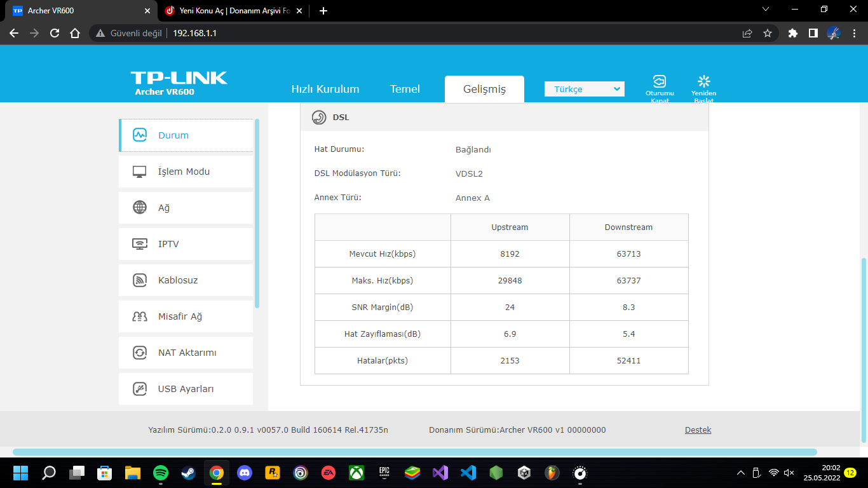The image size is (868, 488).
Task: Click the downstream max speed value 63737
Action: coord(628,281)
